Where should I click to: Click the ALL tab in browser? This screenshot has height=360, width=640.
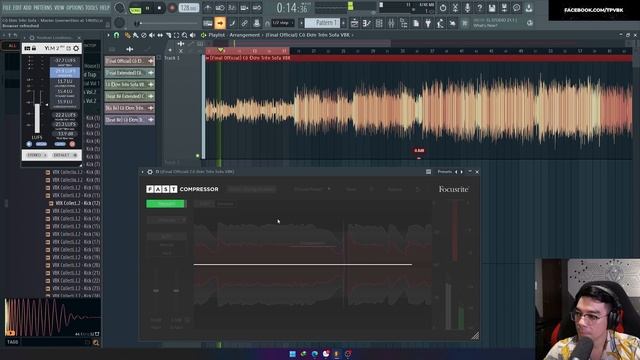12,46
